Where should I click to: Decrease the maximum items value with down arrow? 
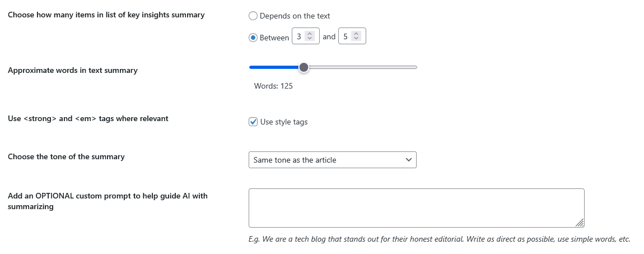click(x=357, y=39)
